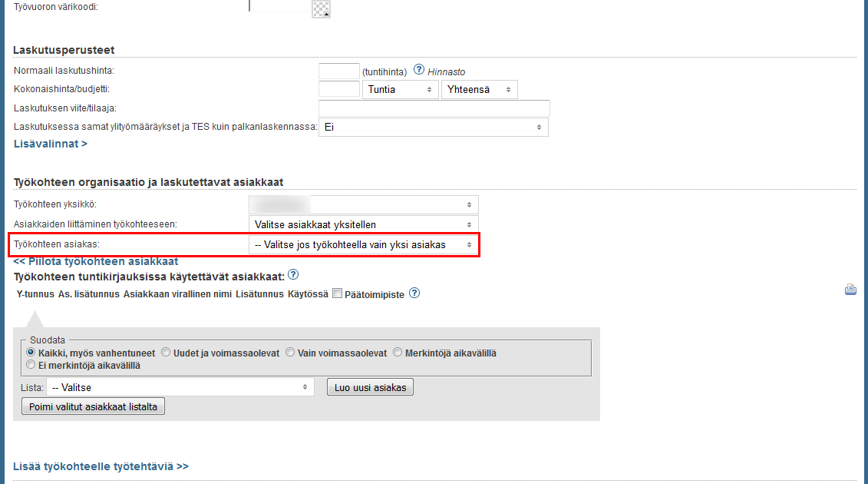Screen dimensions: 868x484
Task: Choose 'Vain voimassaolevat' filter option
Action: 290,353
